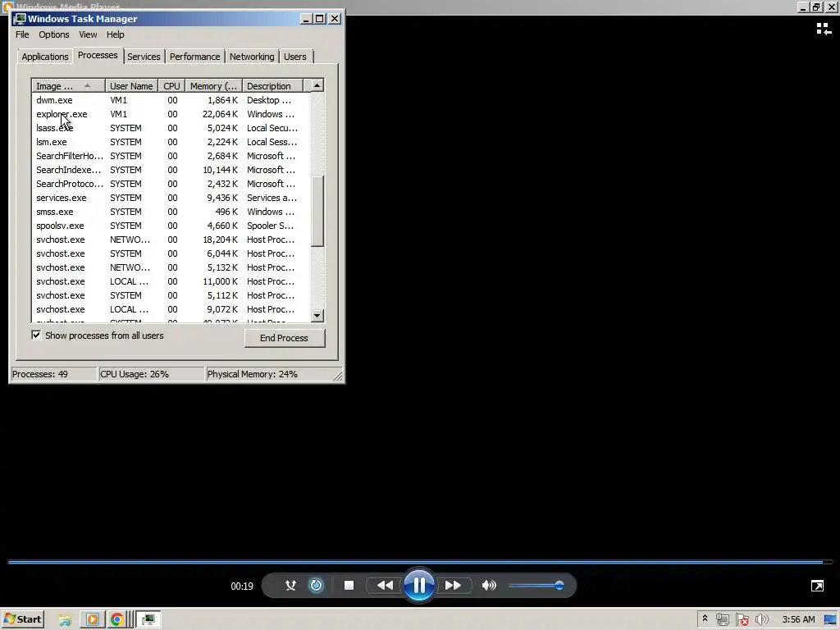This screenshot has width=840, height=630.
Task: Select the SearchFilterHo... process
Action: coord(171,156)
